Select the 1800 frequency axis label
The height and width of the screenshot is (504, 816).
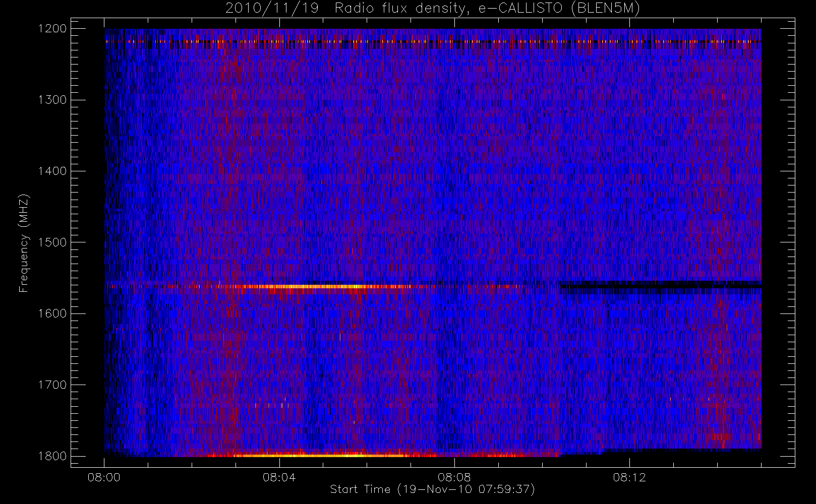pyautogui.click(x=52, y=456)
